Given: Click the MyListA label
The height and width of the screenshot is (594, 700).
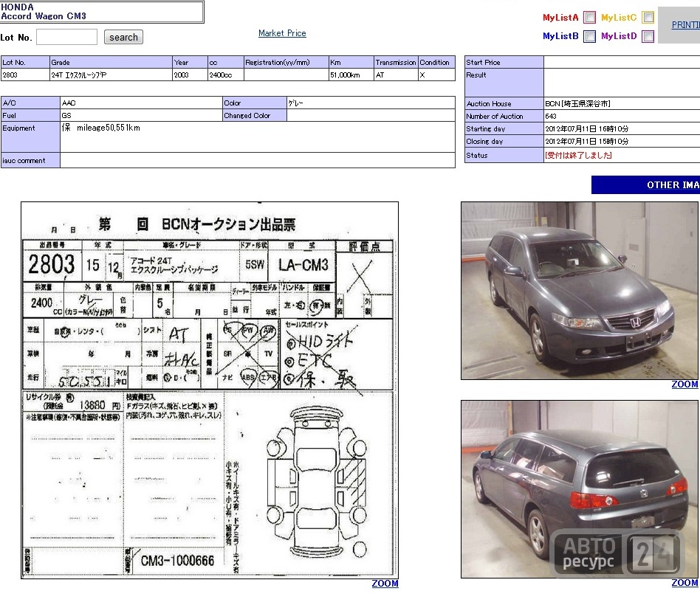Looking at the screenshot, I should coord(560,18).
